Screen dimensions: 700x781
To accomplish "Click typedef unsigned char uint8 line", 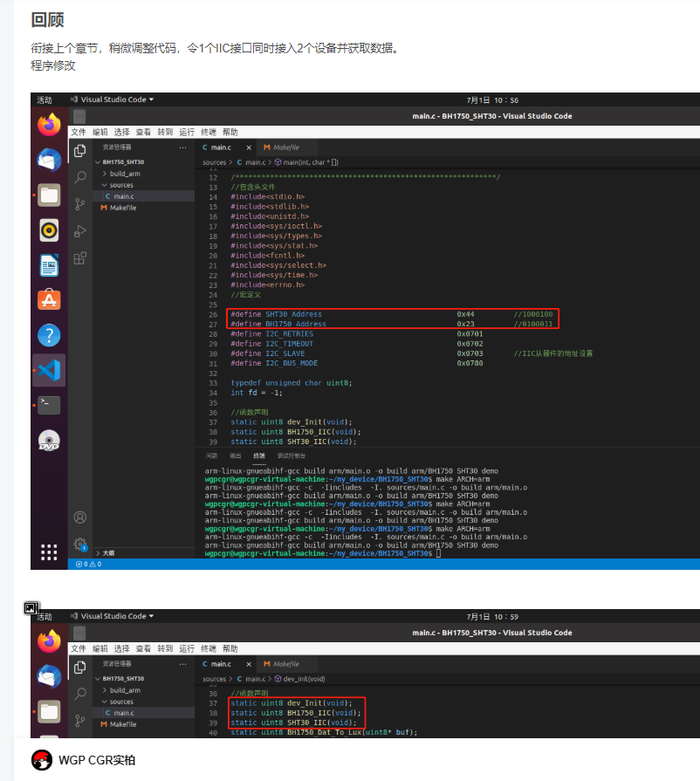I will pos(292,382).
